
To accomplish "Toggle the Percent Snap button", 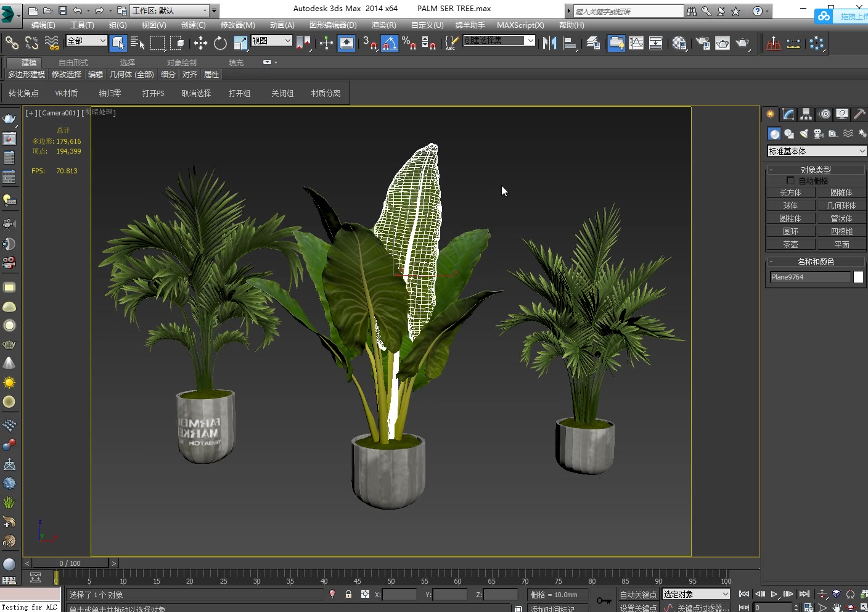I will pyautogui.click(x=409, y=43).
